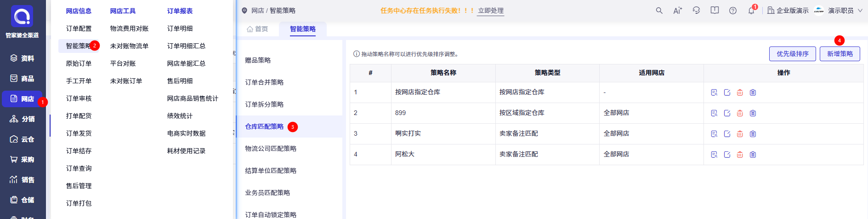The width and height of the screenshot is (868, 219).
Task: Click the 优先级排序 button
Action: (793, 54)
